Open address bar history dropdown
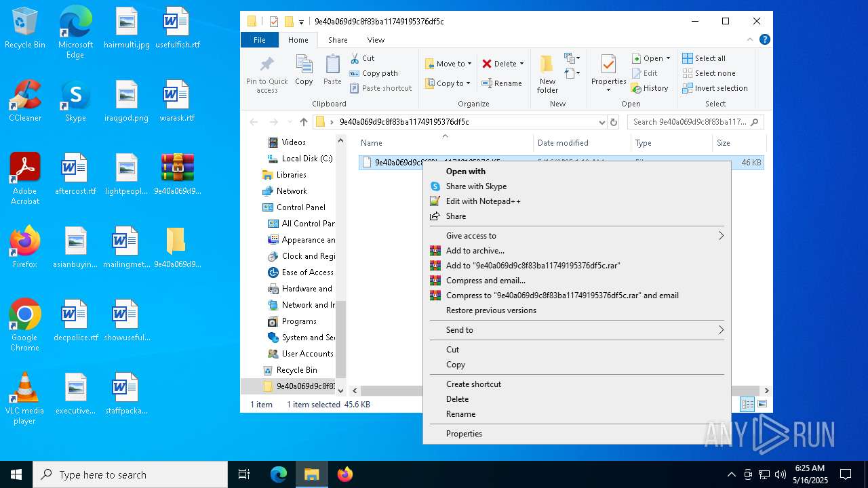868x488 pixels. click(x=601, y=122)
